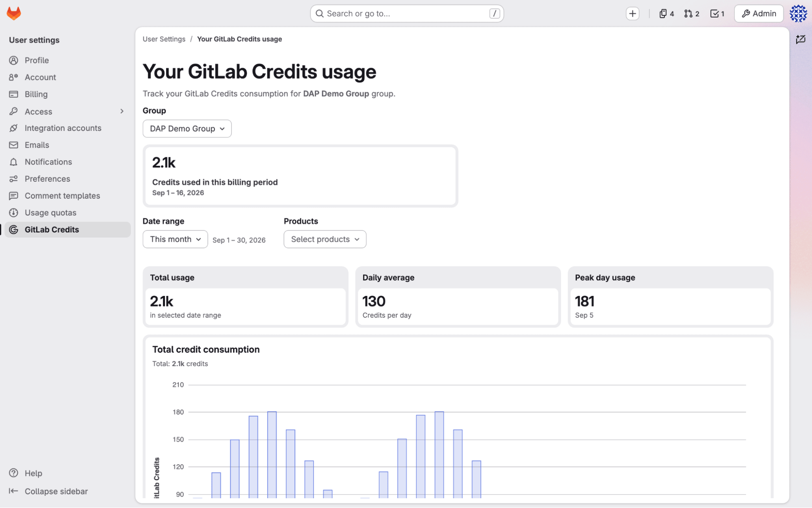Click the 150 y-axis label
The height and width of the screenshot is (508, 812).
(x=178, y=439)
